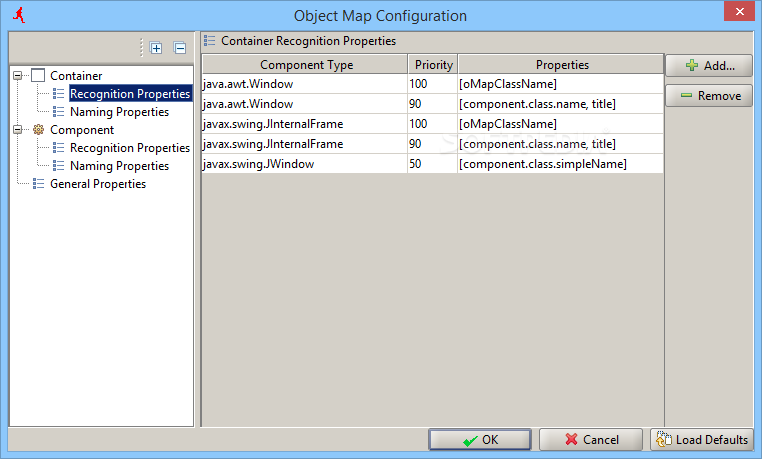Click priority 50 cell

pos(433,164)
